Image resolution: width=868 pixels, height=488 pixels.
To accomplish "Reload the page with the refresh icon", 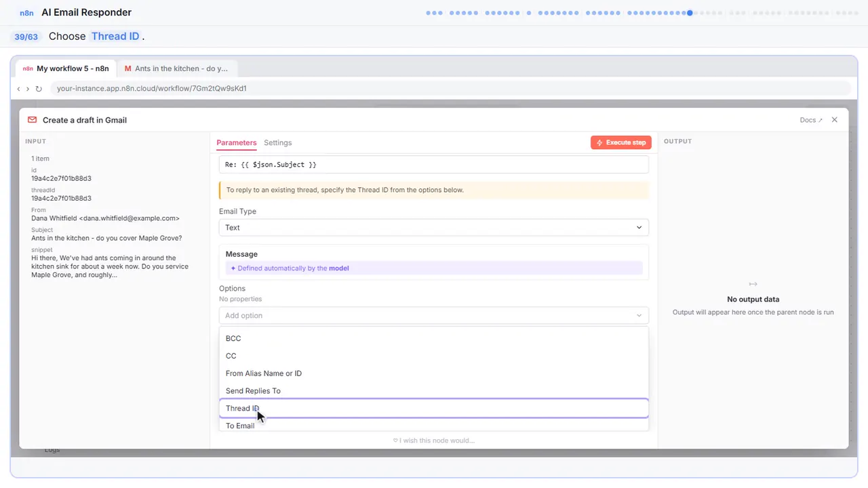I will pos(39,89).
